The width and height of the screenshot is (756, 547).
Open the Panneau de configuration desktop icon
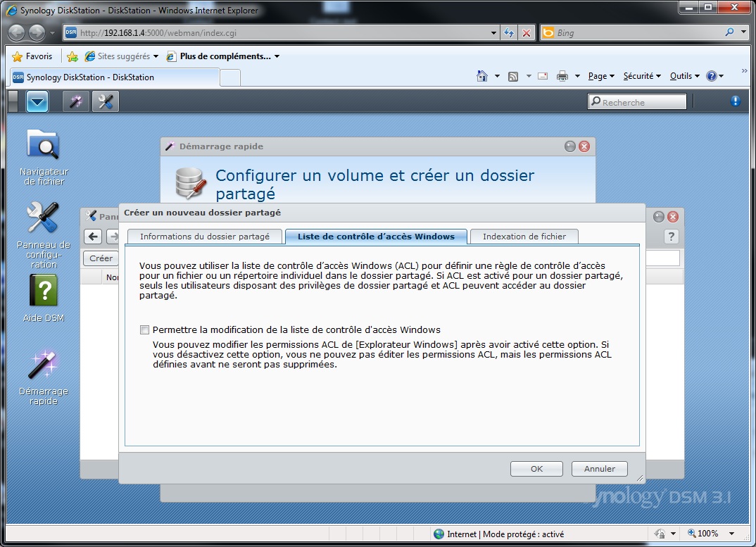tap(44, 235)
